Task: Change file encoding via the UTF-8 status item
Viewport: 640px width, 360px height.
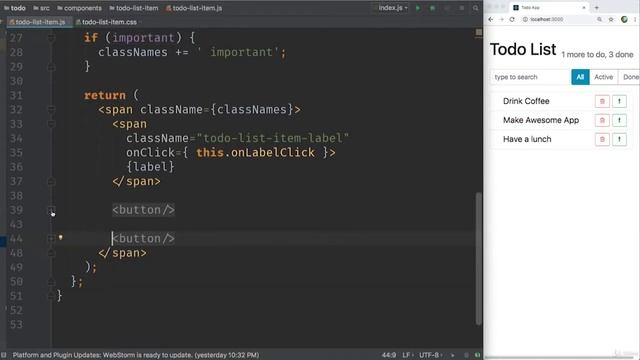Action: (x=431, y=355)
